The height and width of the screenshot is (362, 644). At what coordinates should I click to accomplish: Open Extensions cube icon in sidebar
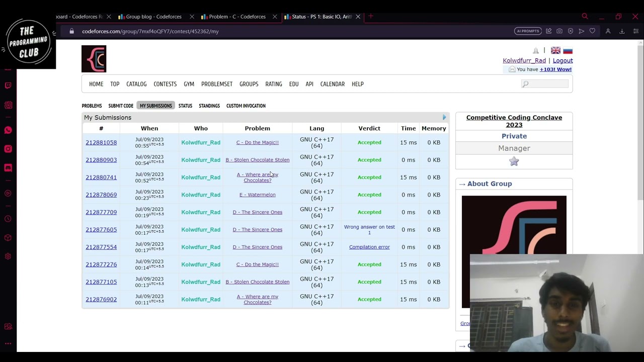point(8,238)
